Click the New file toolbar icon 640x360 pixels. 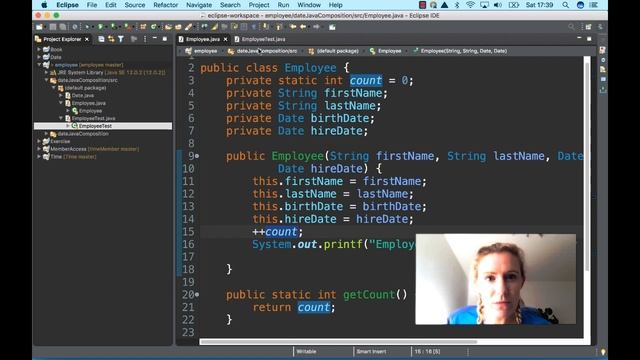click(39, 27)
